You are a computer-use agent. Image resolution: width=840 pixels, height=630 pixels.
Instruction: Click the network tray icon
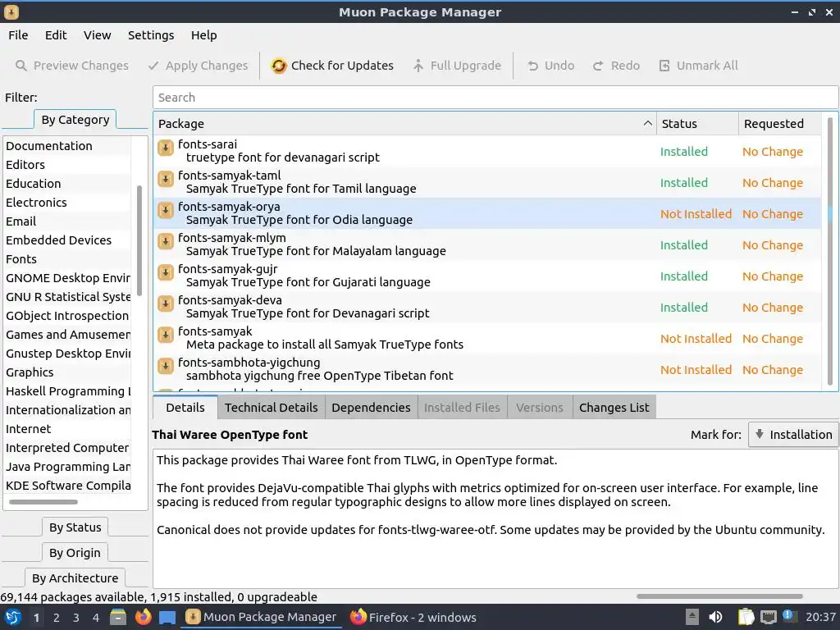click(769, 617)
